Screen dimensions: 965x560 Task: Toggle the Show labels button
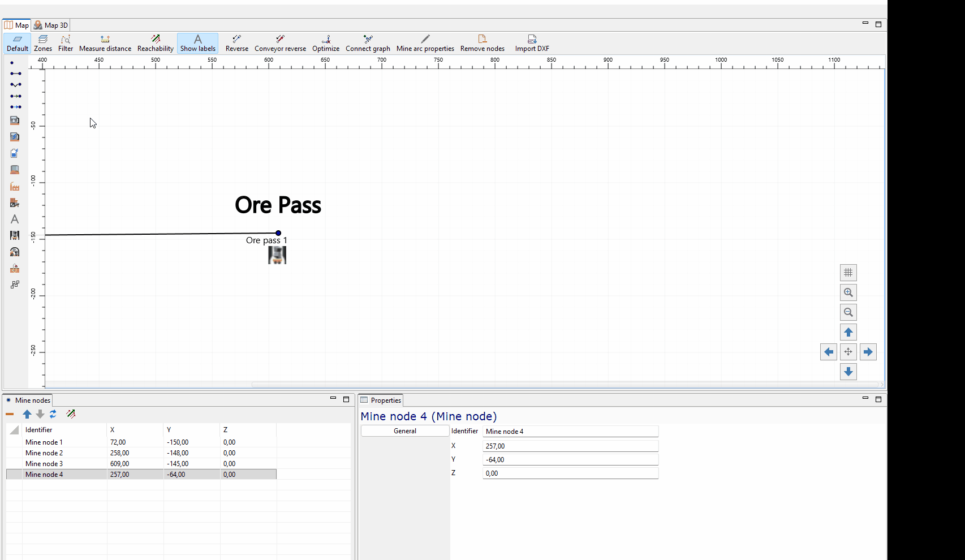(x=198, y=43)
